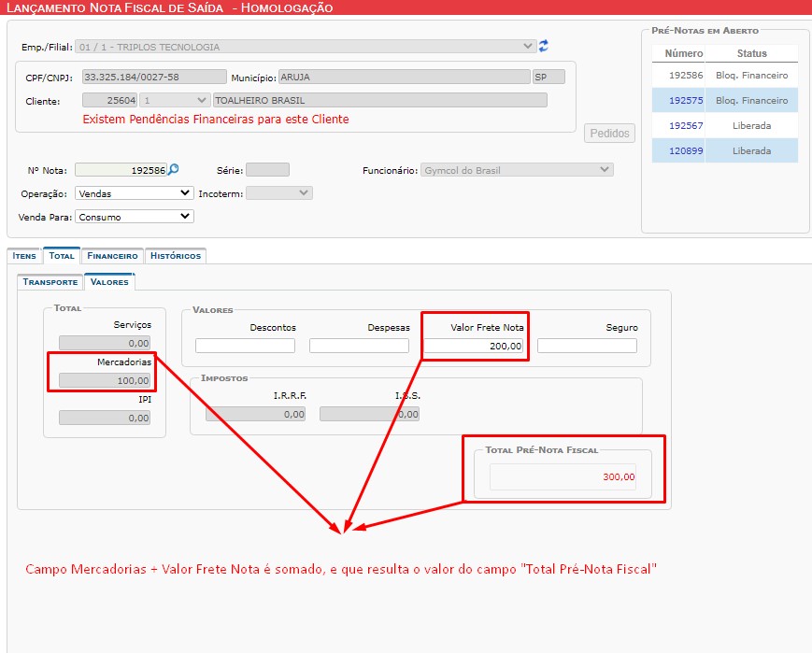Open the Emp./Filial dropdown
This screenshot has width=812, height=653.
pyautogui.click(x=306, y=47)
